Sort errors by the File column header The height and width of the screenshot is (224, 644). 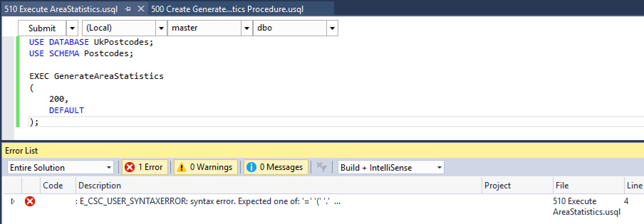(562, 186)
